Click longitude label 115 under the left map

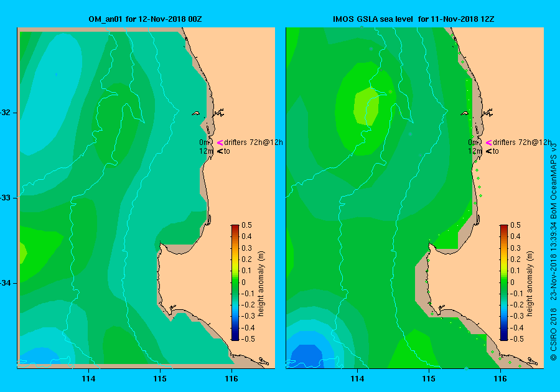coord(160,379)
